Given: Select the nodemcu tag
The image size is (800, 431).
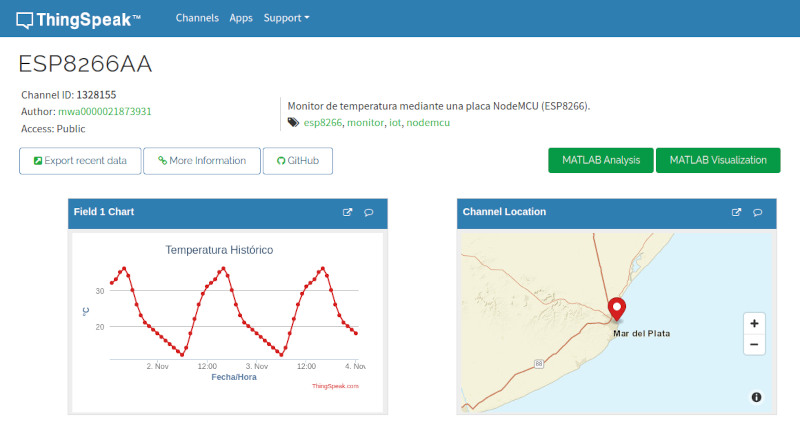Looking at the screenshot, I should 428,122.
